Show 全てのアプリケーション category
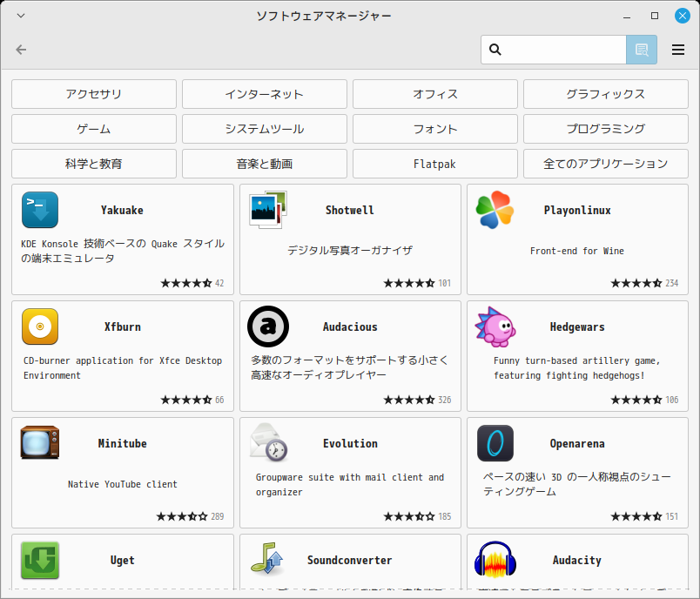 point(606,164)
